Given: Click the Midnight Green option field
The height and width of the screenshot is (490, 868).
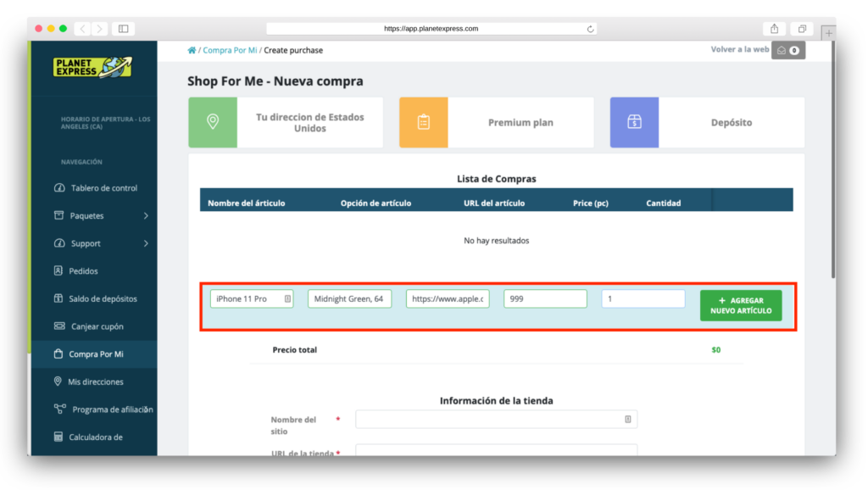Looking at the screenshot, I should 349,299.
